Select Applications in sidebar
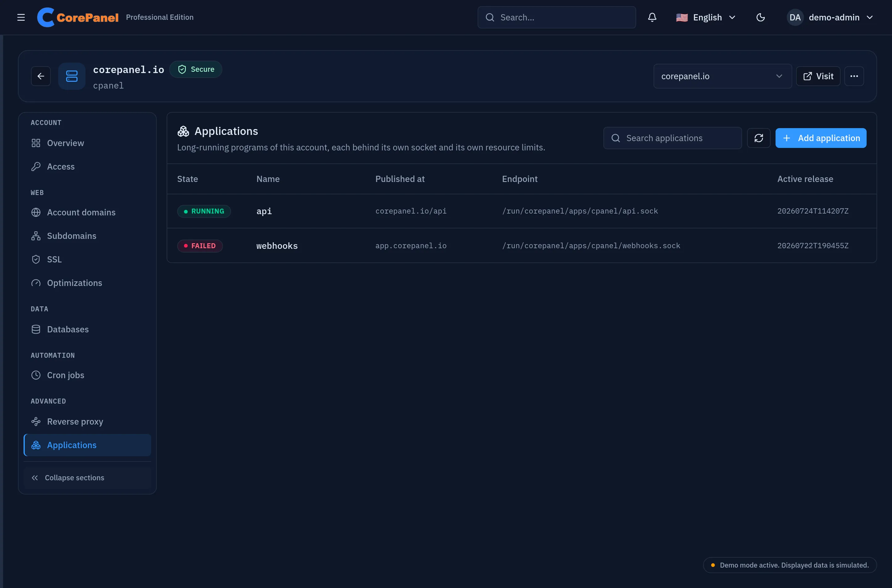 click(87, 445)
